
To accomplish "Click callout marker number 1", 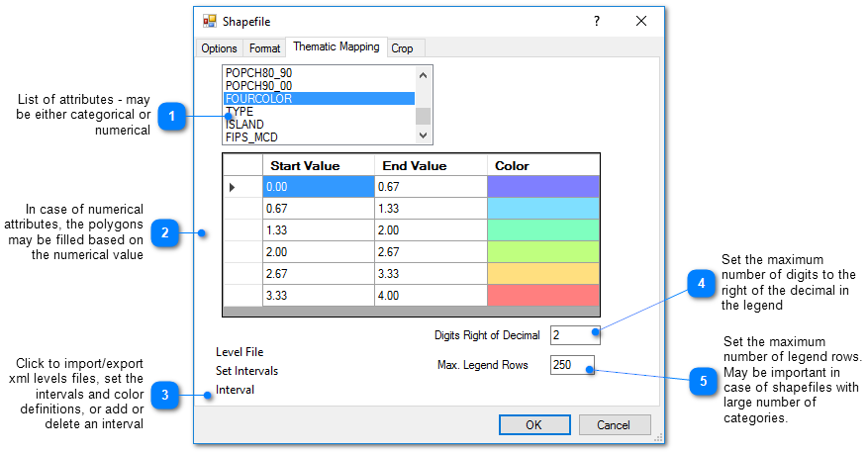I will [x=172, y=117].
